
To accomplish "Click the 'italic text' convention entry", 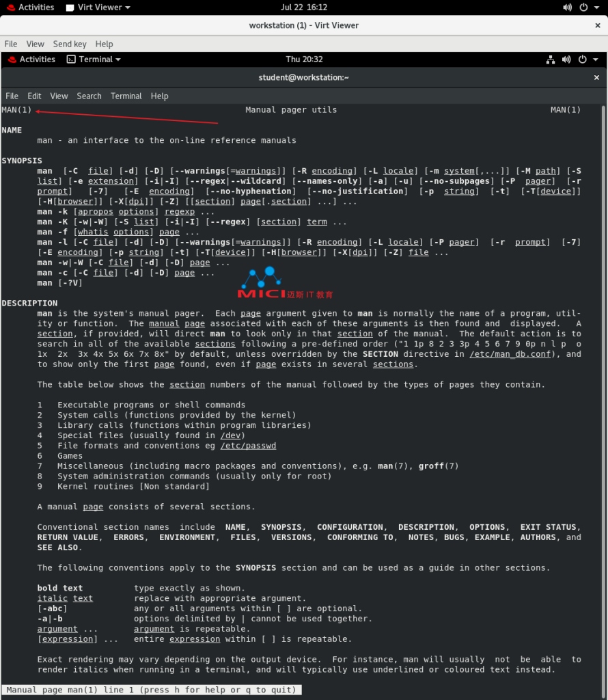I will click(x=65, y=598).
